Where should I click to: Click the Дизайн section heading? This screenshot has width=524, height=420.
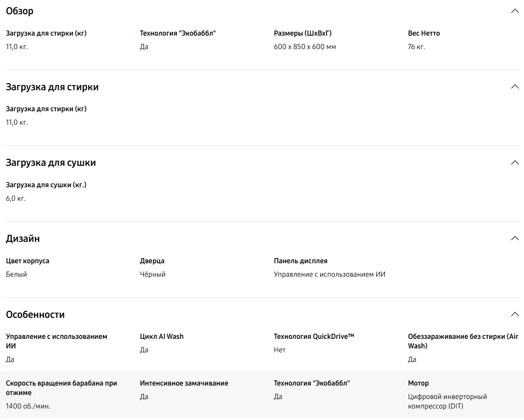(x=23, y=239)
